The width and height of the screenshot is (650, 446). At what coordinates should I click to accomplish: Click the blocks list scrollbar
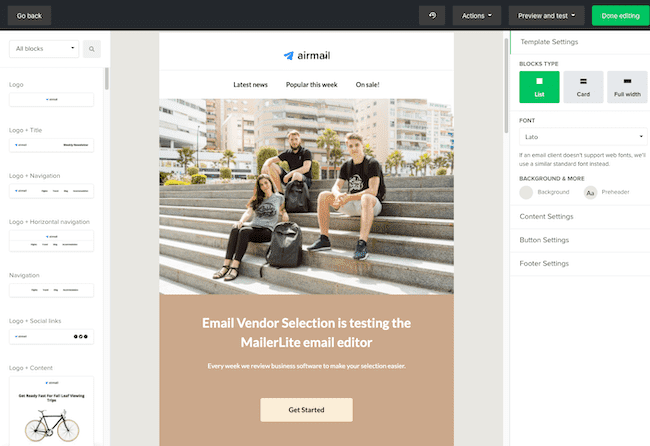click(x=107, y=79)
